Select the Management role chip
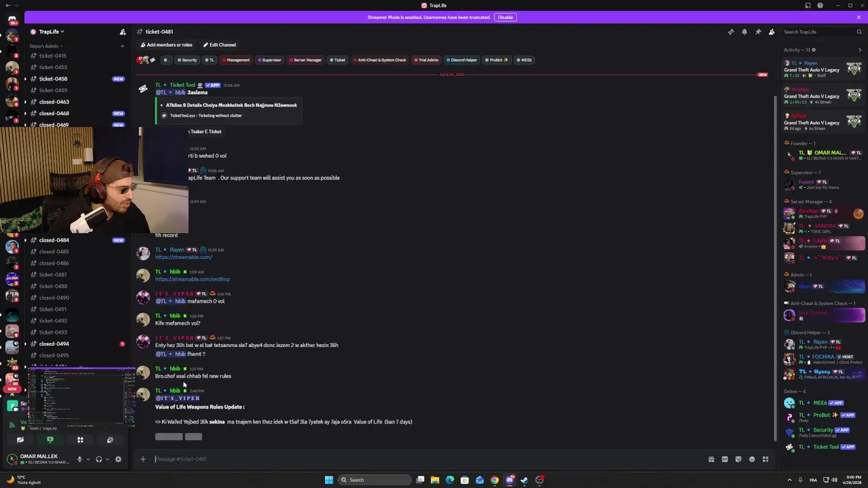Viewport: 868px width, 488px height. click(x=236, y=60)
